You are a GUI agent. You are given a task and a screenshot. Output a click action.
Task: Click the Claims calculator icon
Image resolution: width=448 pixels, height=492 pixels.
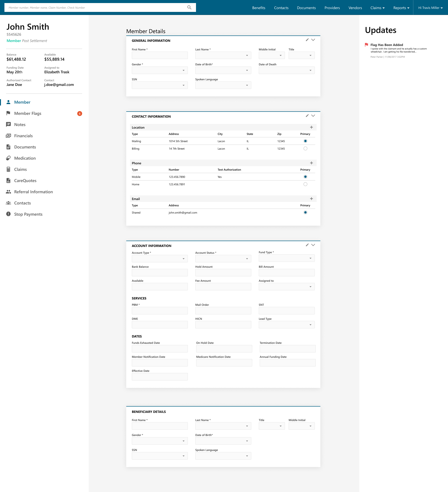(8, 169)
